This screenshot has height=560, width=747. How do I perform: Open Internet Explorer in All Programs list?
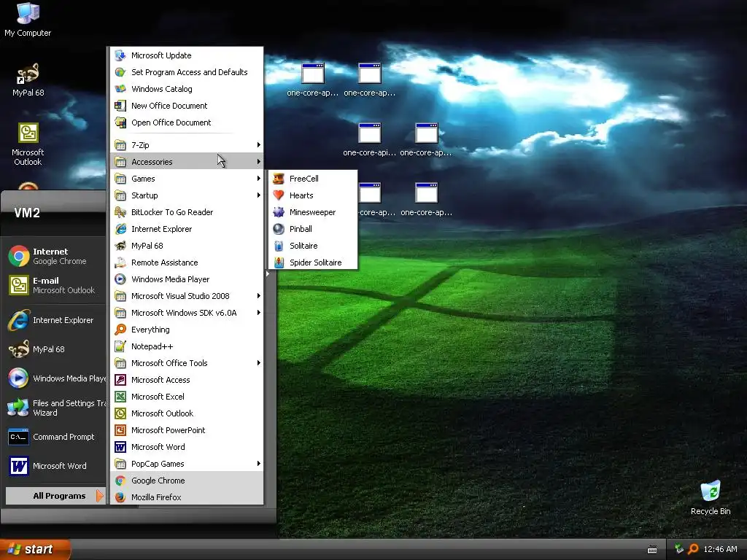pos(187,229)
